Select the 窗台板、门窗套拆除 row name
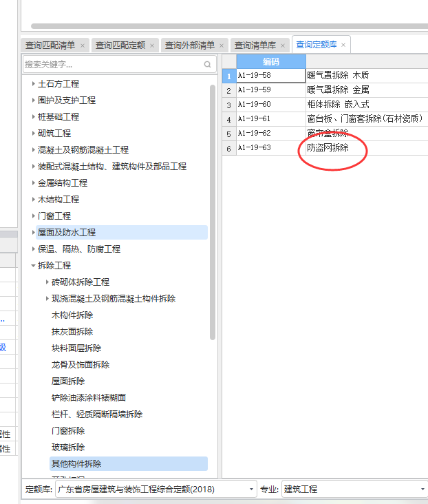The height and width of the screenshot is (504, 428). 365,119
